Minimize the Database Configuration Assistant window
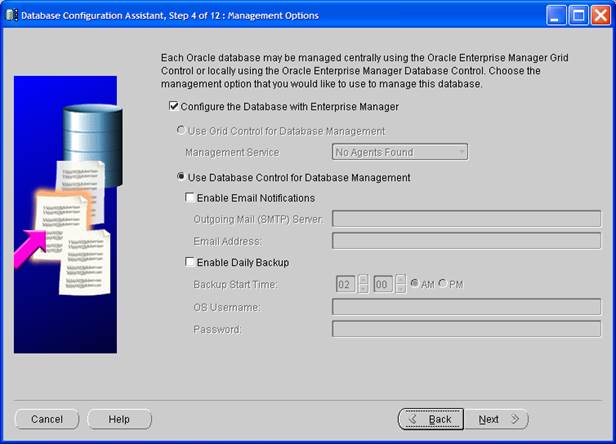This screenshot has height=444, width=616. tap(556, 16)
